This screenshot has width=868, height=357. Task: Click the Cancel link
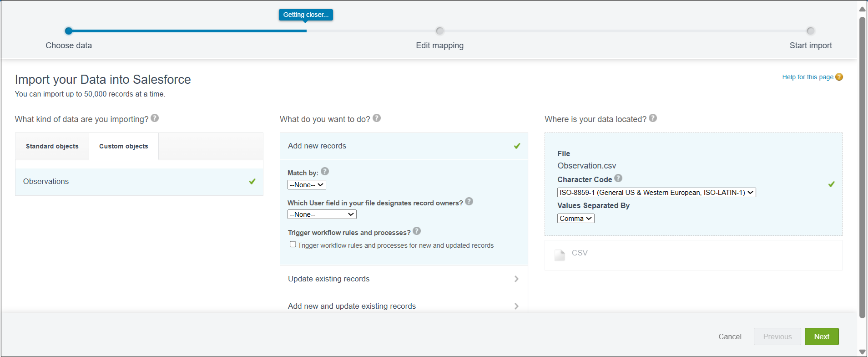[x=730, y=337]
